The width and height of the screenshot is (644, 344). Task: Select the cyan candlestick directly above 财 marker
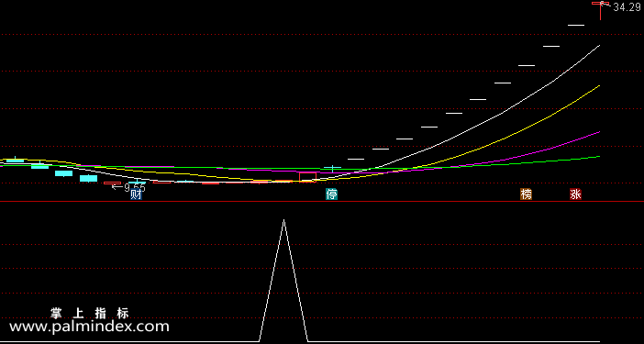tap(137, 182)
